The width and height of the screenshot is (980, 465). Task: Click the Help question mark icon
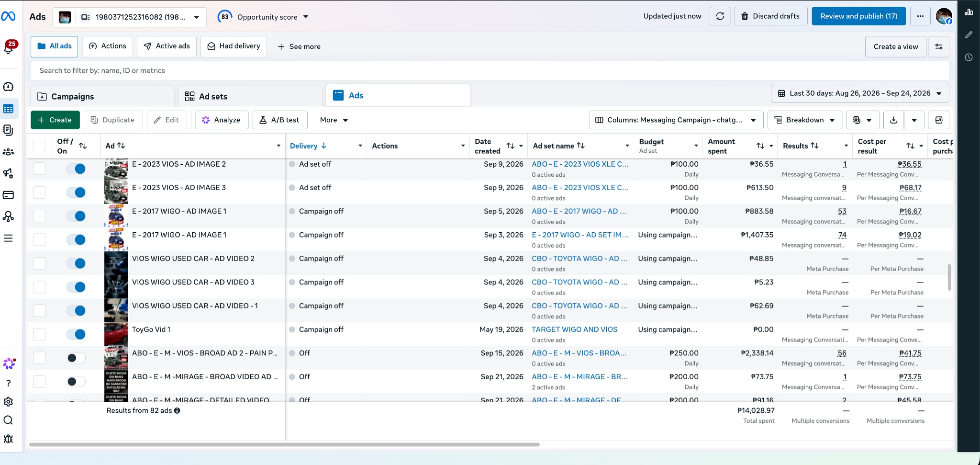[8, 383]
